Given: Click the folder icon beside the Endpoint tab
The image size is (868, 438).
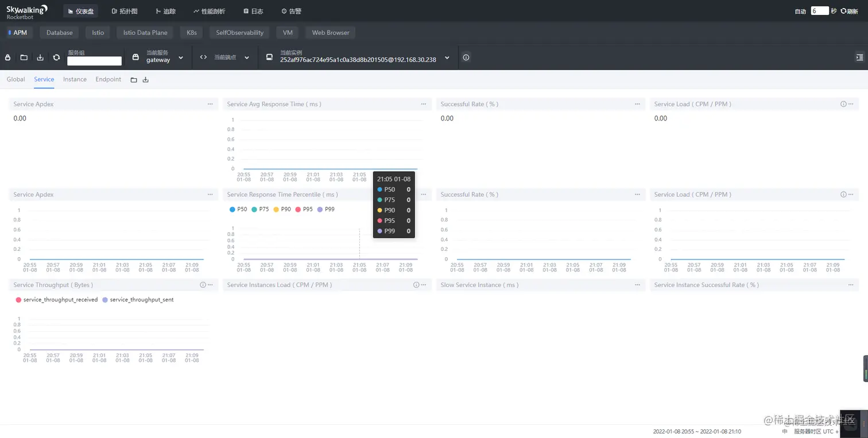Looking at the screenshot, I should pos(134,80).
